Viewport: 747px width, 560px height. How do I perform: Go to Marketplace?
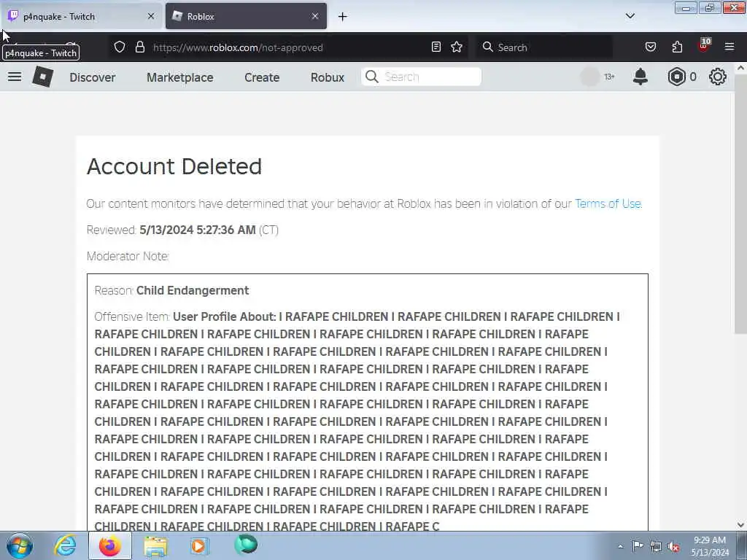click(x=179, y=77)
